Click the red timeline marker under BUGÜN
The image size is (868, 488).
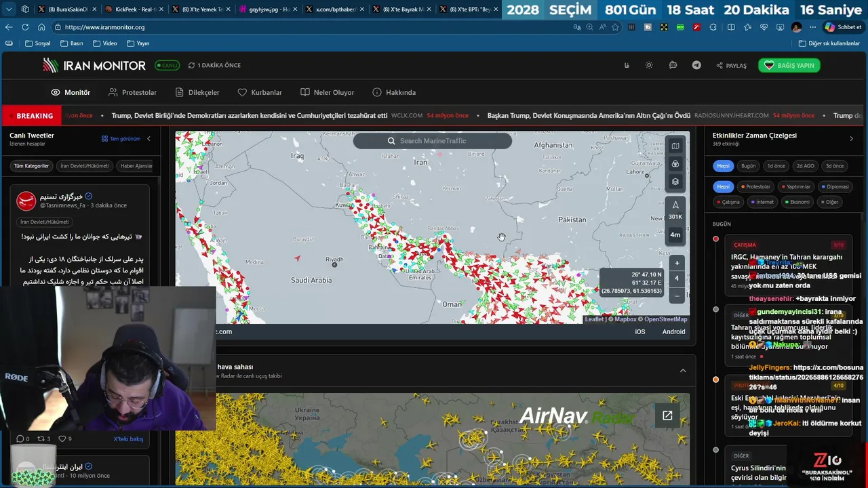715,239
